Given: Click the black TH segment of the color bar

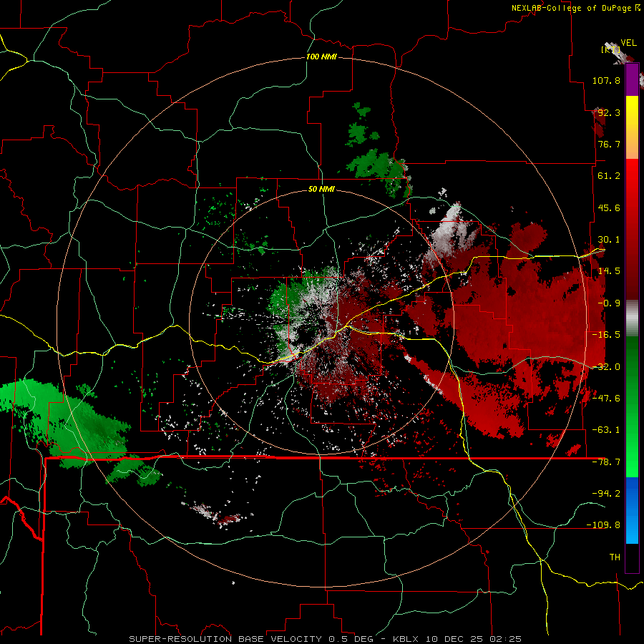Looking at the screenshot, I should (x=632, y=557).
